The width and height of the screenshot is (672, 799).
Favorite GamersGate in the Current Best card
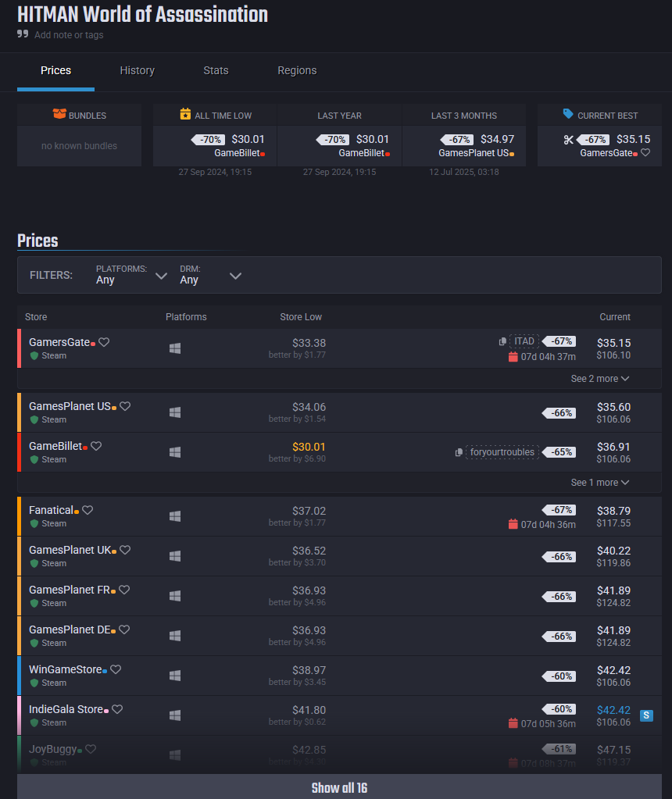pyautogui.click(x=645, y=152)
